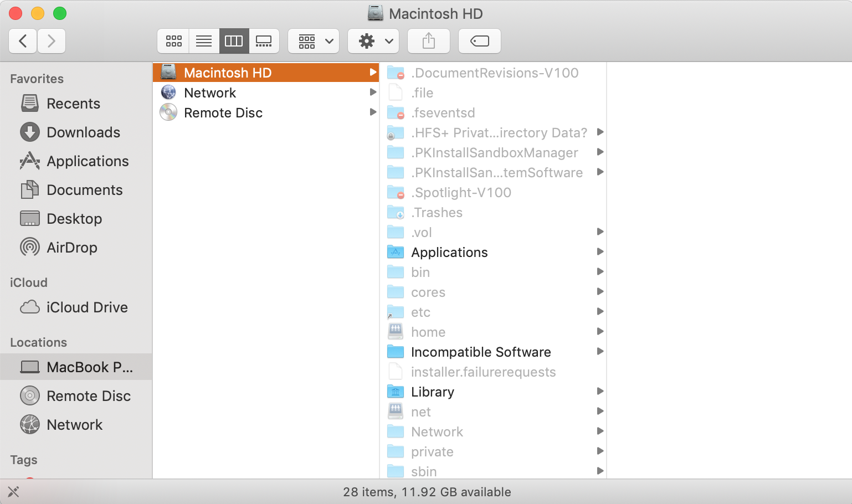Image resolution: width=852 pixels, height=504 pixels.
Task: Click the Favorites sidebar heading
Action: click(37, 79)
